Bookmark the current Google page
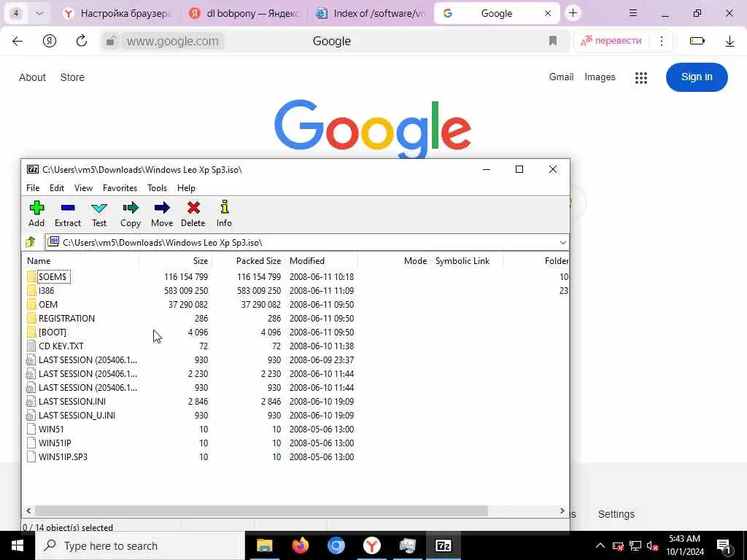The height and width of the screenshot is (560, 747). 553,41
